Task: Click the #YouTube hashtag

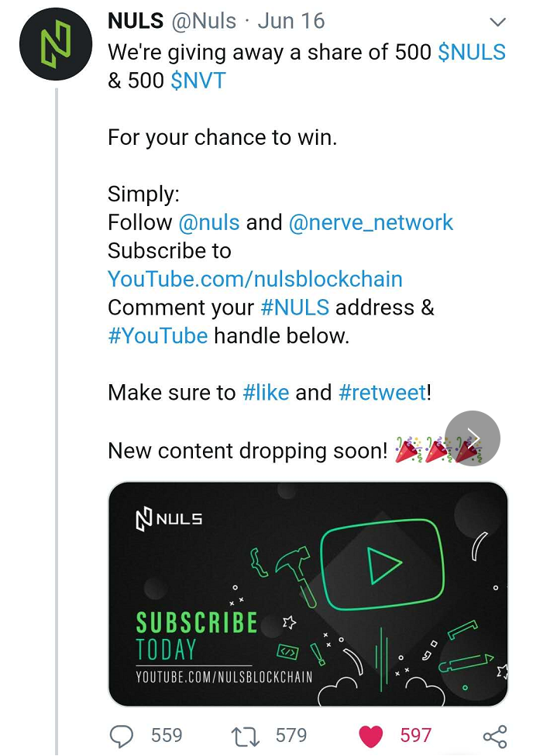Action: tap(158, 336)
